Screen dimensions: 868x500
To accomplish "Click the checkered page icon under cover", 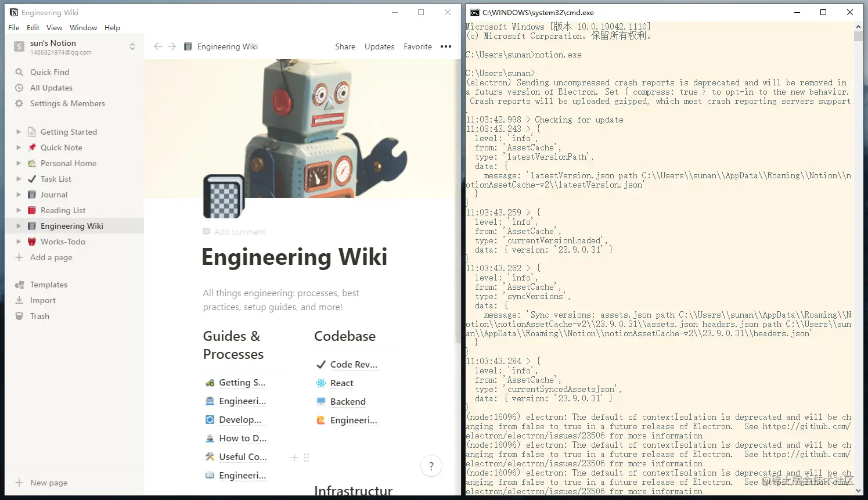I will coord(224,196).
